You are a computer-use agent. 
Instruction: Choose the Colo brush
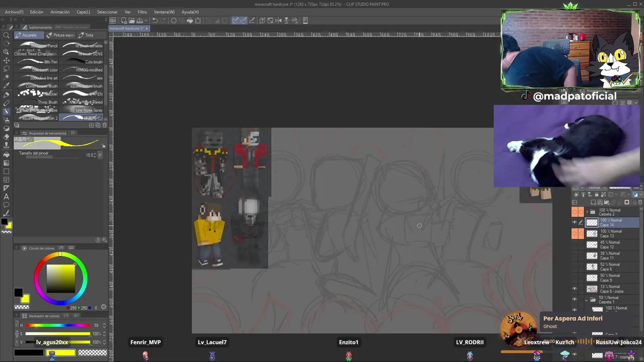coord(82,62)
